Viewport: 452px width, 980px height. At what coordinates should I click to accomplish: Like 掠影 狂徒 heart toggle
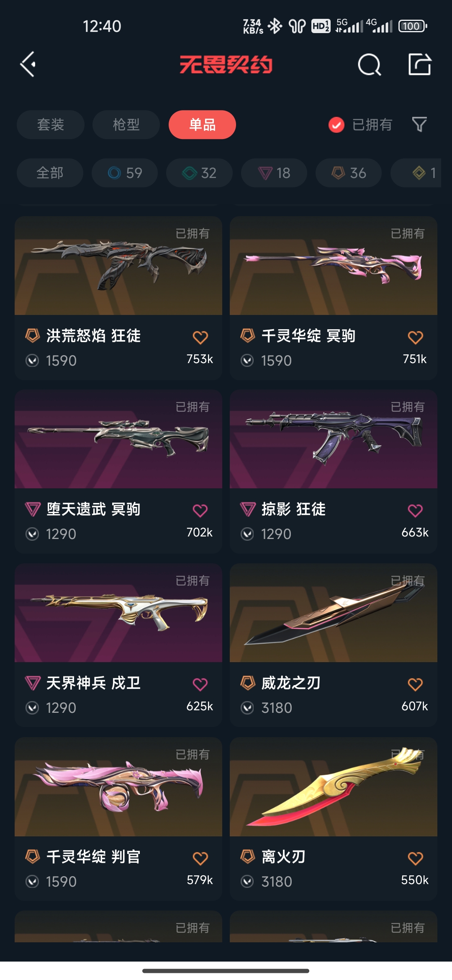coord(415,511)
